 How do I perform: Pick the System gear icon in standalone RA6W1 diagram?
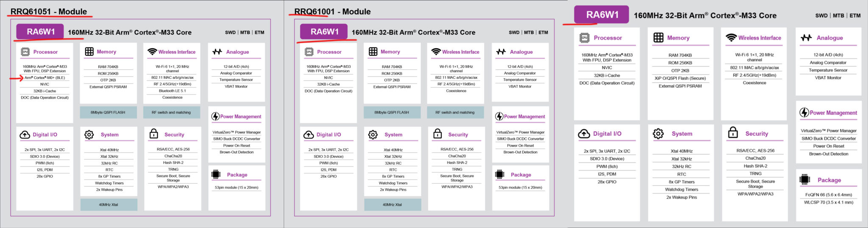(658, 134)
